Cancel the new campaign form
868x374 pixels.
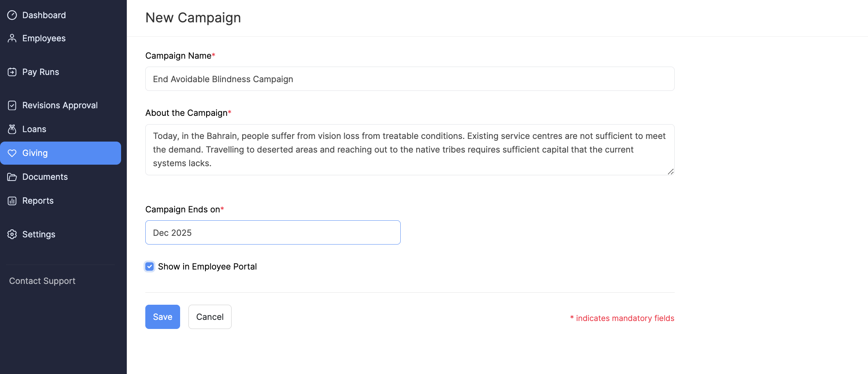point(210,317)
